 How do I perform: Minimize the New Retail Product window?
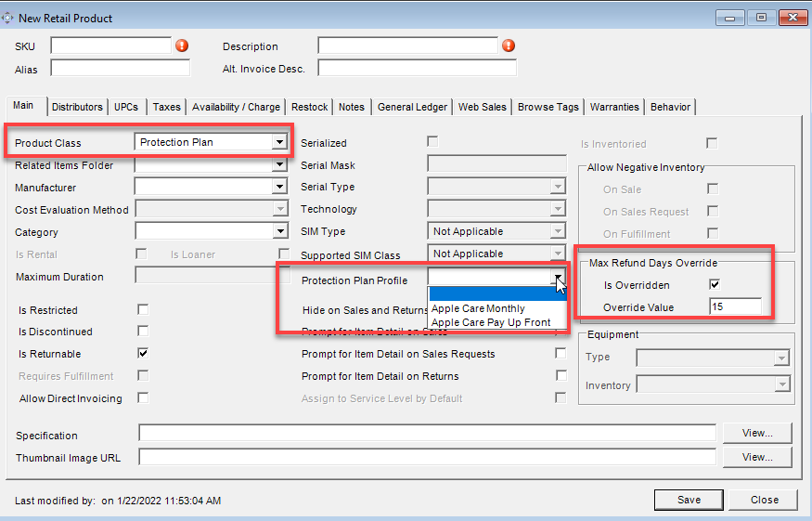pyautogui.click(x=730, y=19)
